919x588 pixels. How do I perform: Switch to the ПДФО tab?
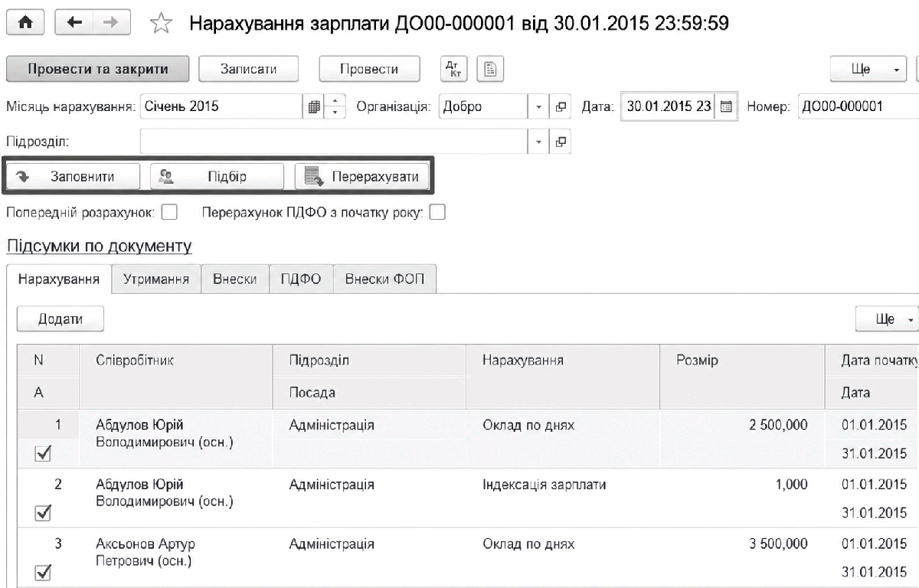click(301, 279)
